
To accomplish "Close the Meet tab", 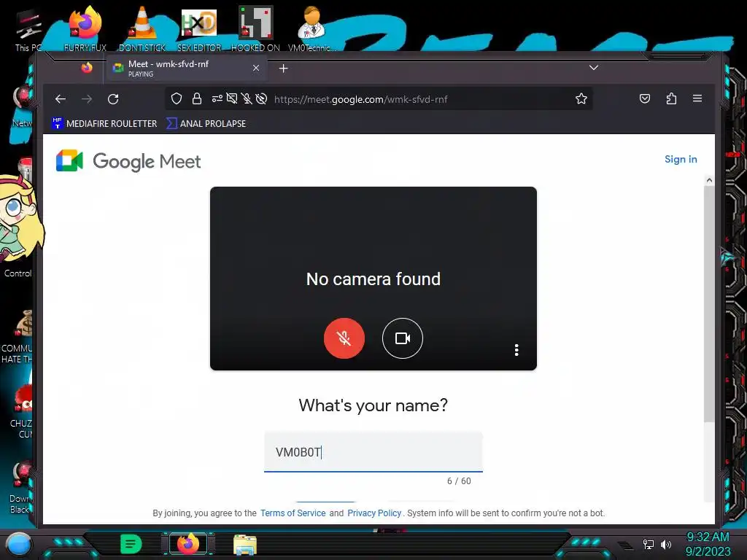I will click(x=256, y=68).
